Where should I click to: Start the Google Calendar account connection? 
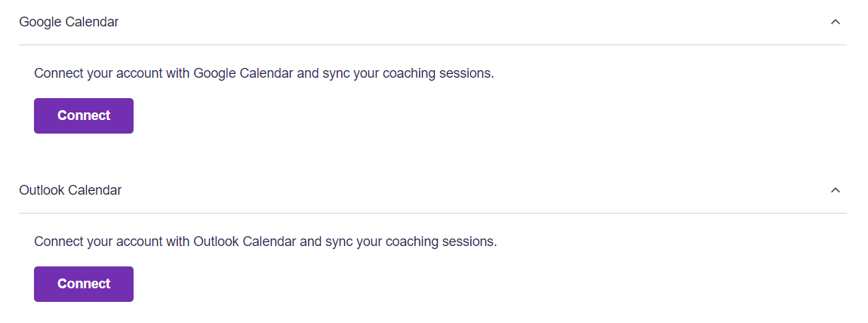pyautogui.click(x=84, y=115)
